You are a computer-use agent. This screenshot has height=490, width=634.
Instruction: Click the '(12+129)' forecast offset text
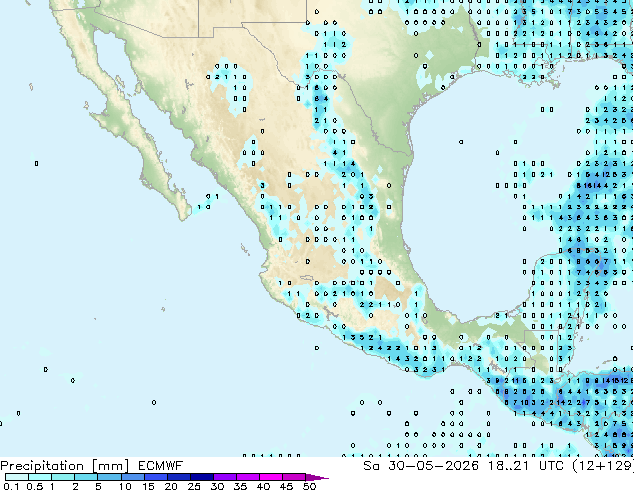click(x=603, y=466)
